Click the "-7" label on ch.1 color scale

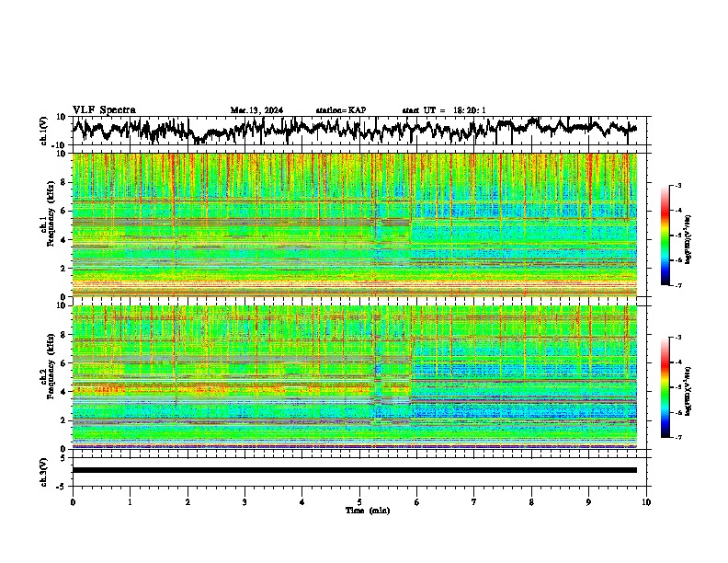click(x=678, y=285)
